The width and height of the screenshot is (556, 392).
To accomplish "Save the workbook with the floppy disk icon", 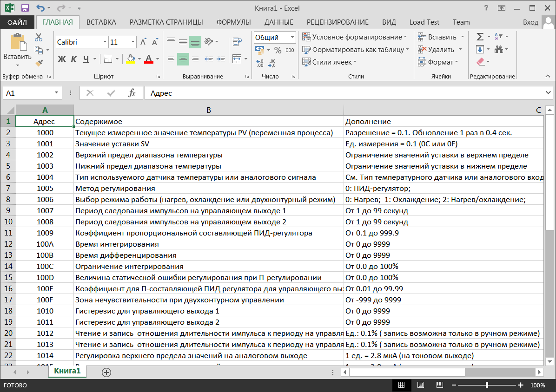I will 25,8.
